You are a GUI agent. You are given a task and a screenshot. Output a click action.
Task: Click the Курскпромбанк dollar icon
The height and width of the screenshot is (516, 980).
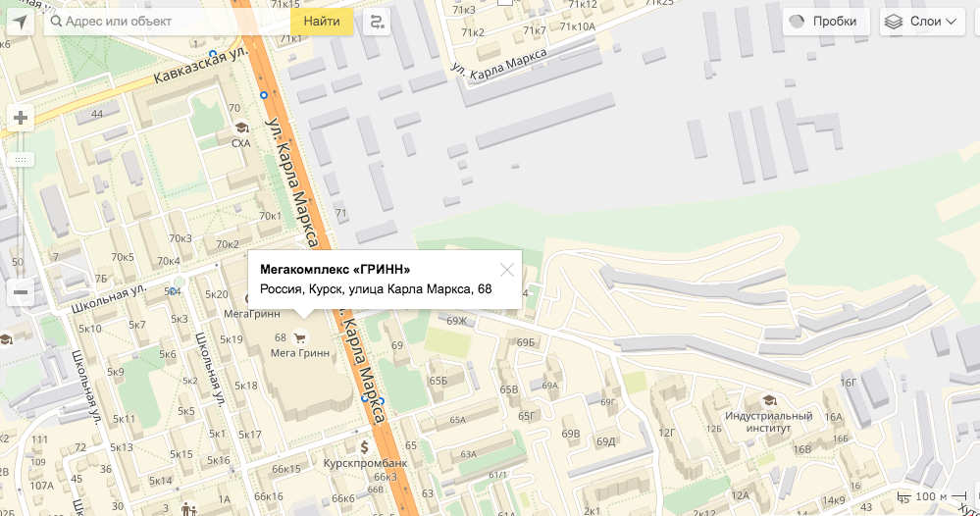(x=364, y=447)
